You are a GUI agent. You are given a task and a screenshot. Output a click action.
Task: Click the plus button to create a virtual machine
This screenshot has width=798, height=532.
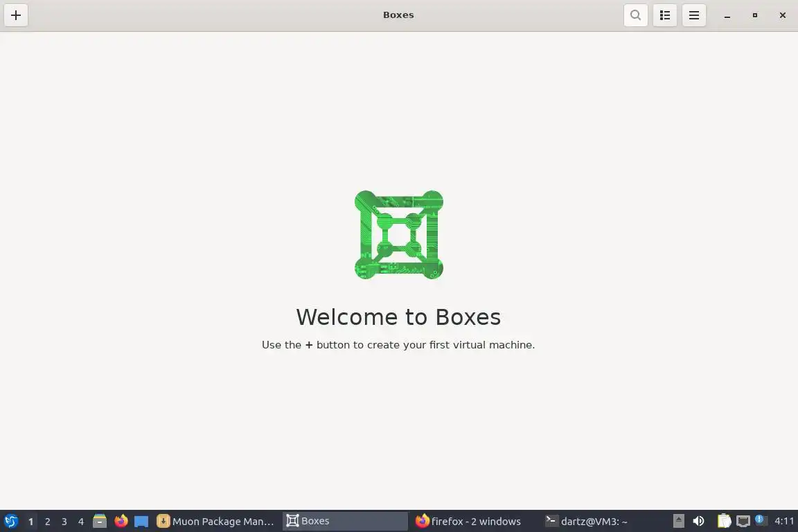(x=16, y=15)
